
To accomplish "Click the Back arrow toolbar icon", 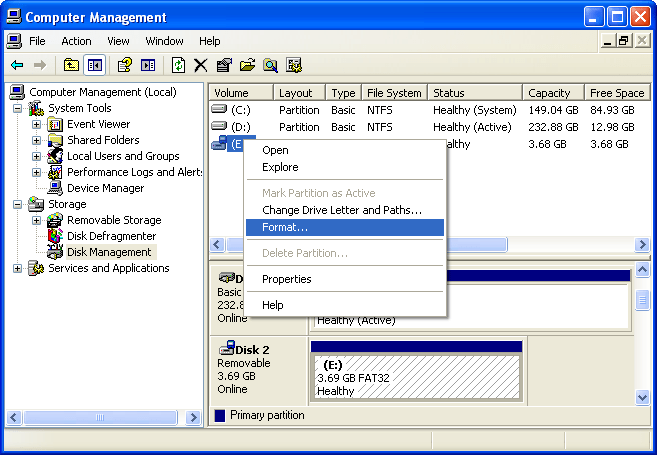I will pos(17,65).
